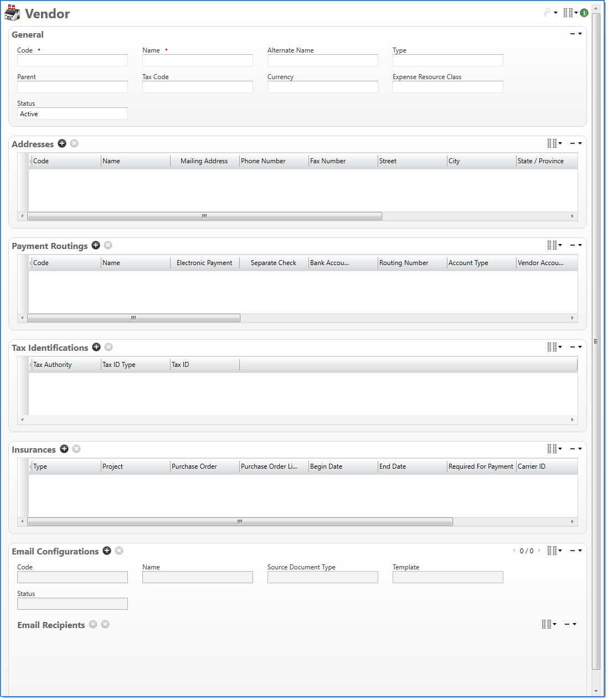Click the Required For Payment column header
This screenshot has height=700, width=608.
coord(480,466)
